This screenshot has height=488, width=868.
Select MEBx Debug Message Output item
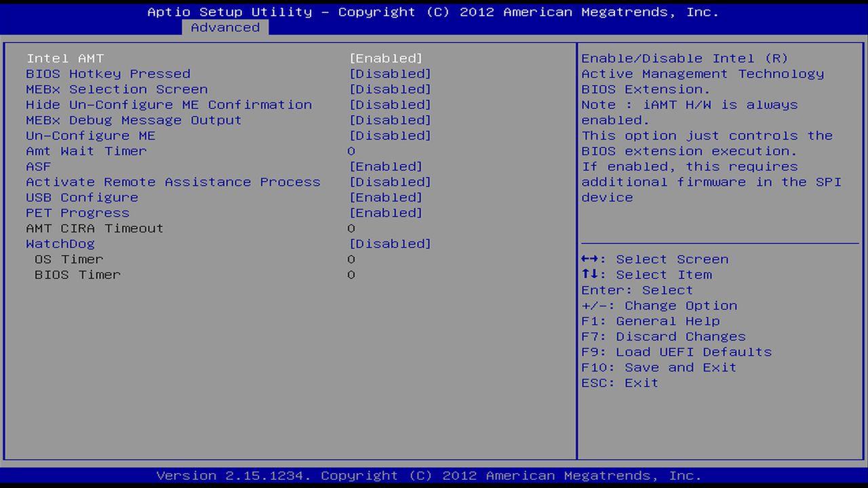point(134,120)
